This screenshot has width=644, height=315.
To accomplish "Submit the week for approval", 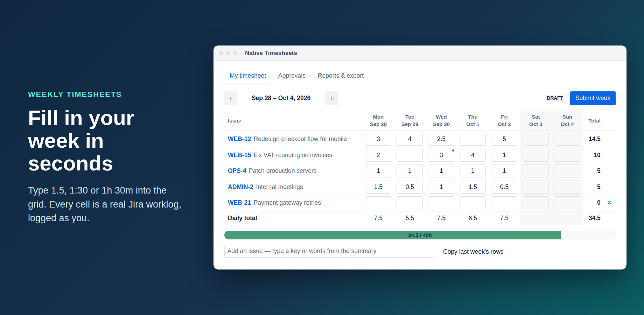I will [x=593, y=98].
